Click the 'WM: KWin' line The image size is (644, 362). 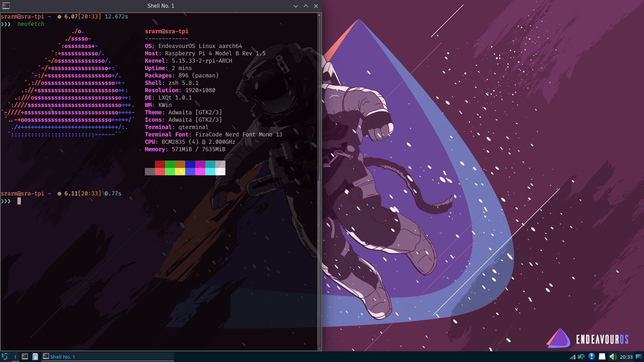pos(158,105)
